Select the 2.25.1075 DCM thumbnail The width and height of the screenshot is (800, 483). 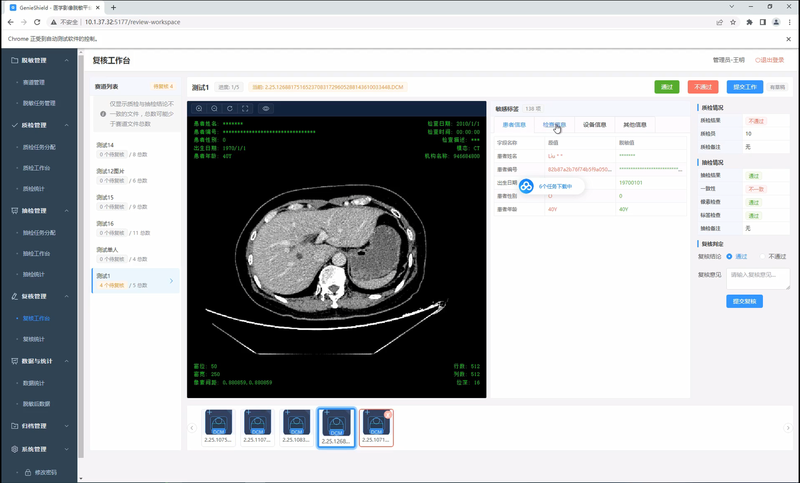[218, 427]
